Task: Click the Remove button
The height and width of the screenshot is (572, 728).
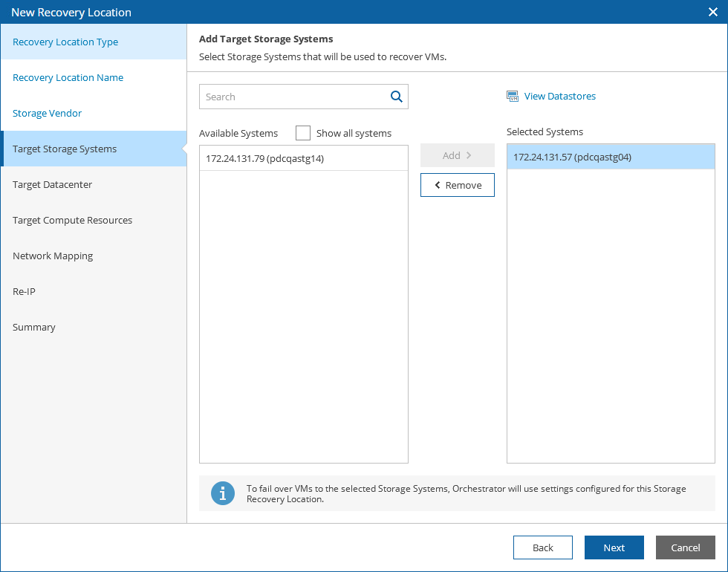Action: (x=458, y=185)
